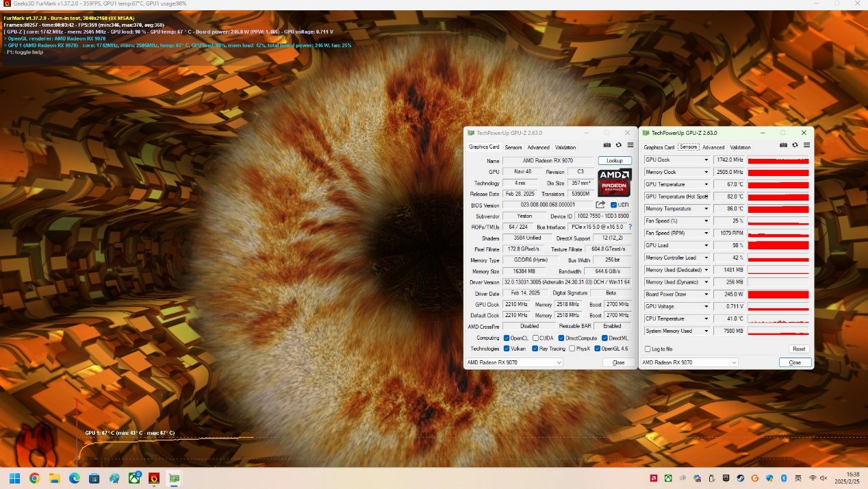This screenshot has height=489, width=868.
Task: Open Google Chrome from the taskbar
Action: (x=34, y=478)
